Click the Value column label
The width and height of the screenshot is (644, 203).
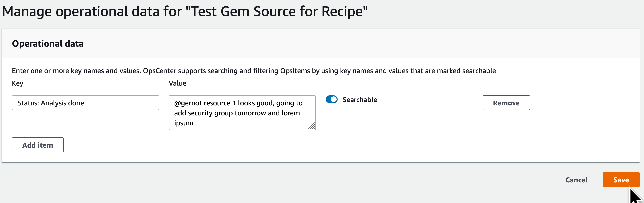[178, 83]
